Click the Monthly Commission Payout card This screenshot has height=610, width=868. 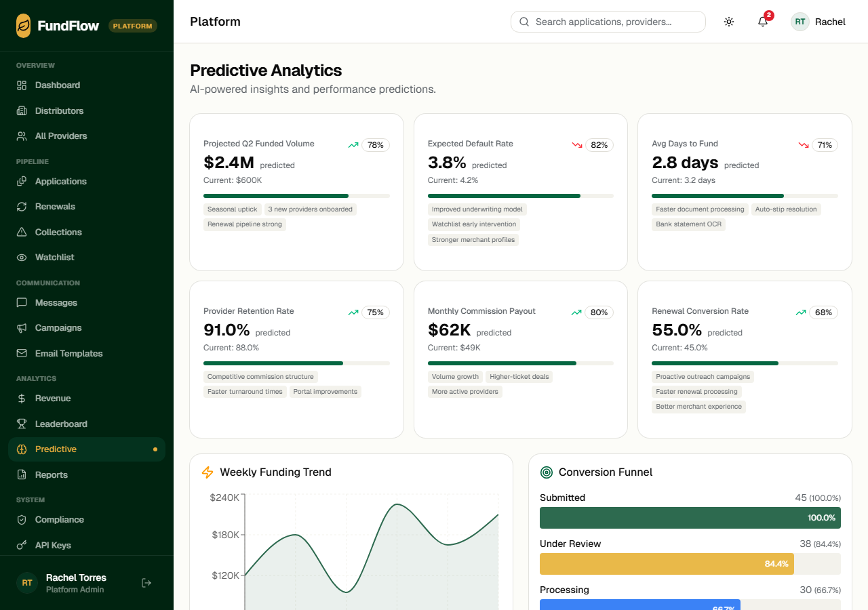(x=521, y=359)
